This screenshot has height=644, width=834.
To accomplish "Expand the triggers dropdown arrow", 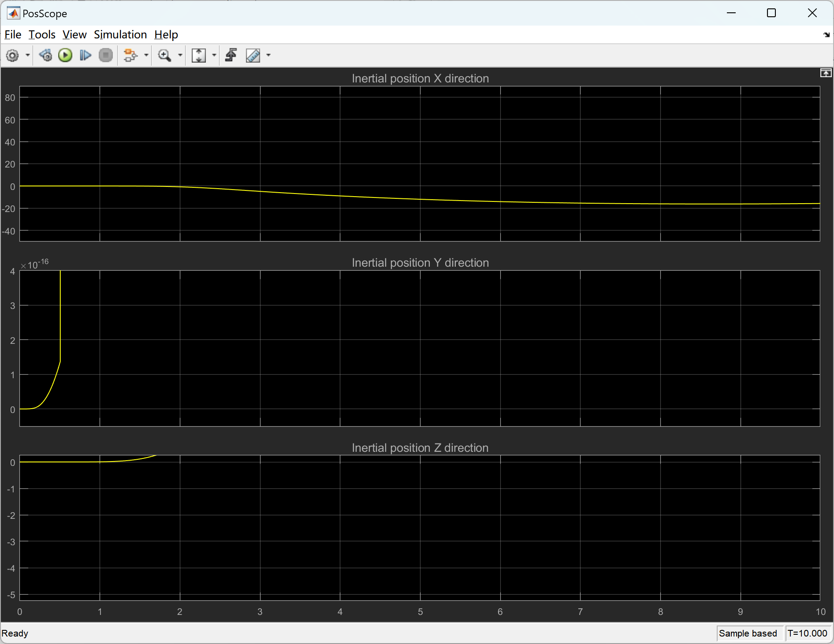I will pyautogui.click(x=146, y=56).
